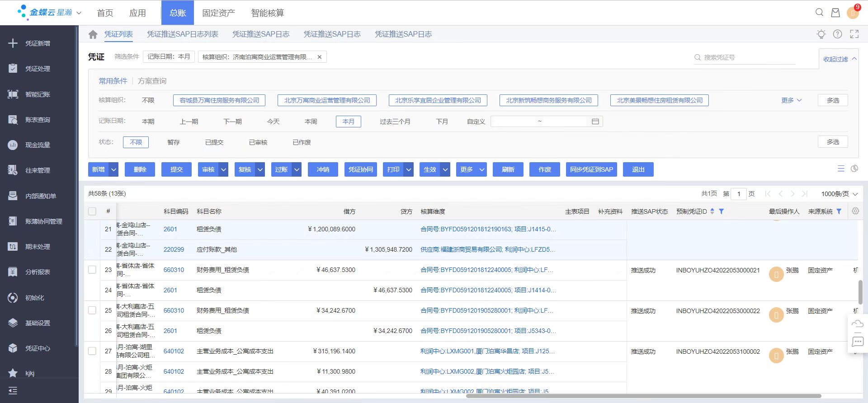This screenshot has width=868, height=403.
Task: Open the message inbox icon in top bar
Action: (x=835, y=13)
